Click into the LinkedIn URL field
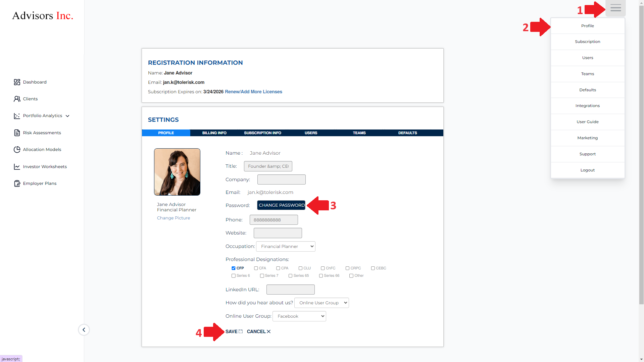This screenshot has height=362, width=644. click(x=290, y=290)
